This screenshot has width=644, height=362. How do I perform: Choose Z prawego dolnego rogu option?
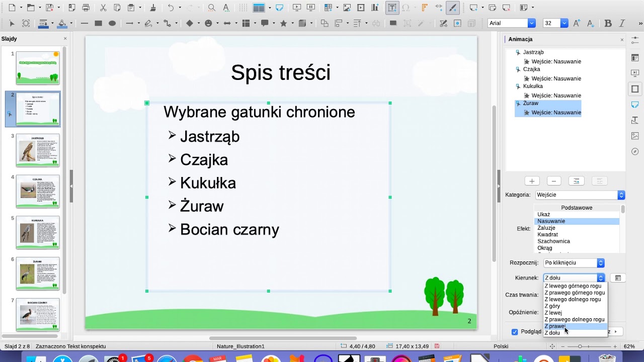click(576, 319)
